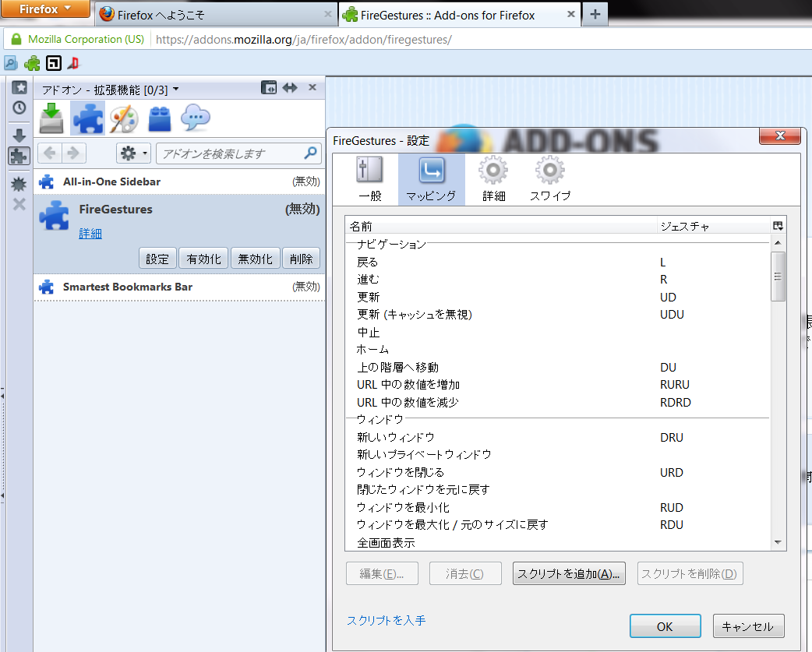Open the Firefox menu button

44,9
